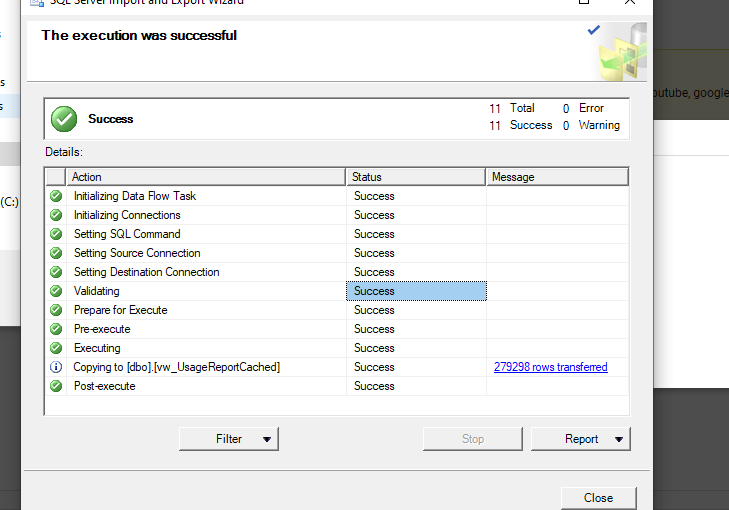Screen dimensions: 729x510
Task: Select the 'Post-execute' action text
Action: pos(105,386)
